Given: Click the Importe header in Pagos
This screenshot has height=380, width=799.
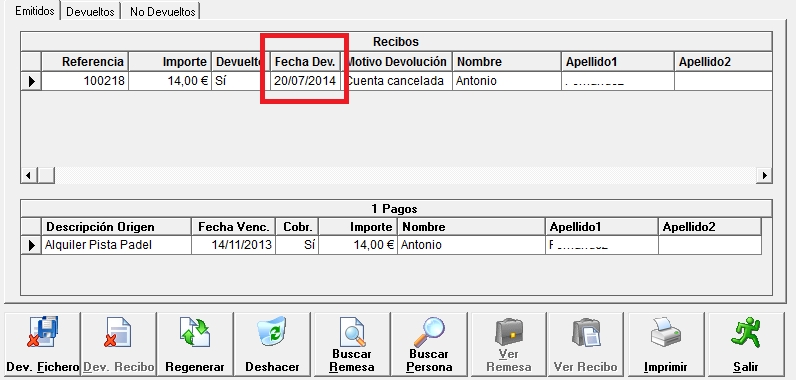Looking at the screenshot, I should coord(358,227).
